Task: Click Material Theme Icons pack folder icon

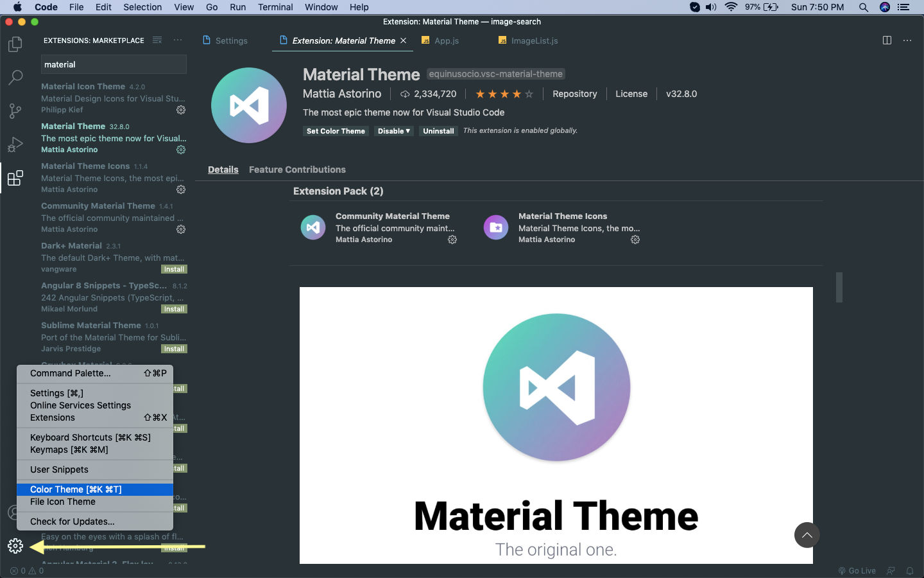Action: [x=496, y=227]
